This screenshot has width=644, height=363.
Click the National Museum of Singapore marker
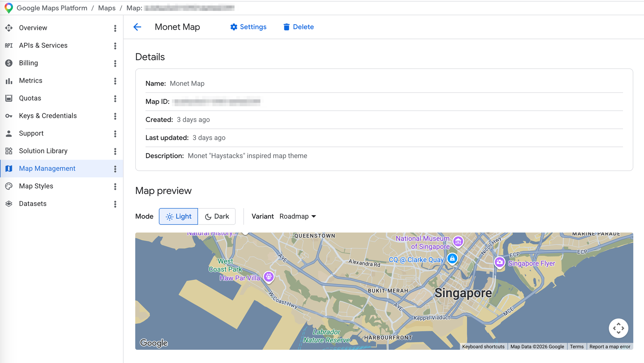[x=458, y=241]
